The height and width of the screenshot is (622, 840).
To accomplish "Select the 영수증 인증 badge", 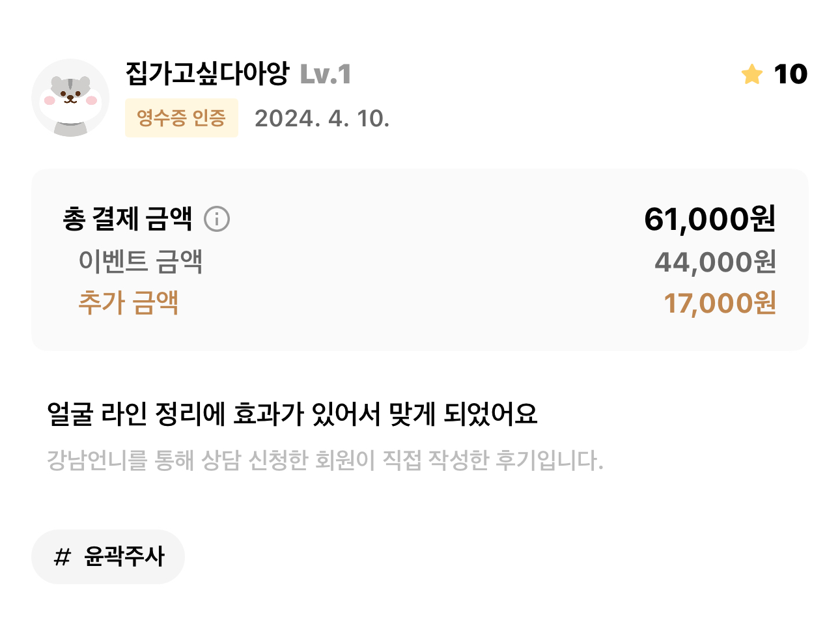I will click(x=182, y=118).
